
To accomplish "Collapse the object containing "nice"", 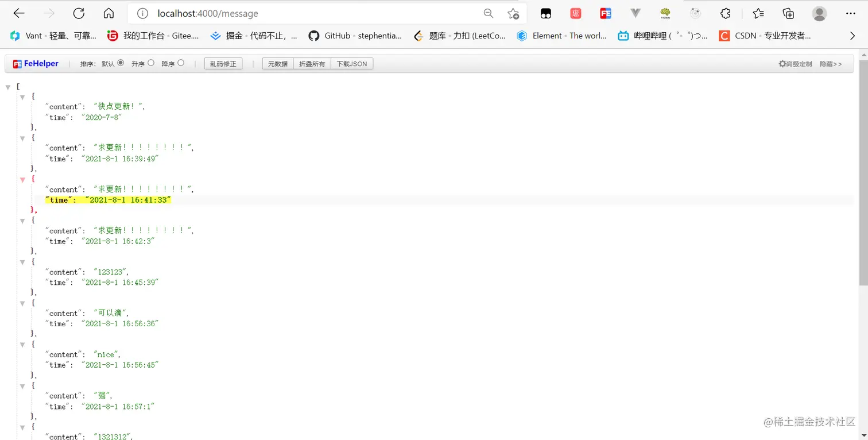I will [x=22, y=345].
